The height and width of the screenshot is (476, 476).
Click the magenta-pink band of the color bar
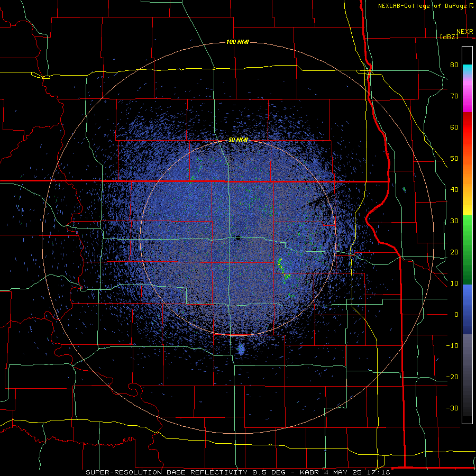(467, 95)
